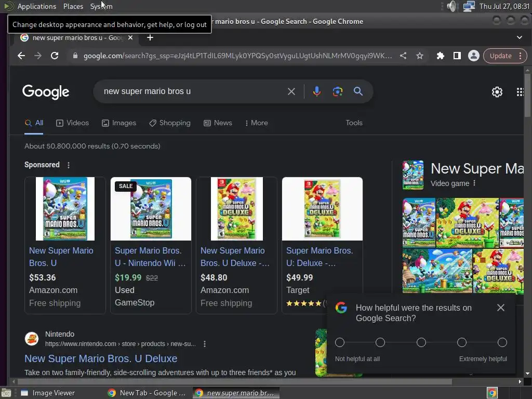
Task: Click the forward navigation arrow
Action: 38,56
